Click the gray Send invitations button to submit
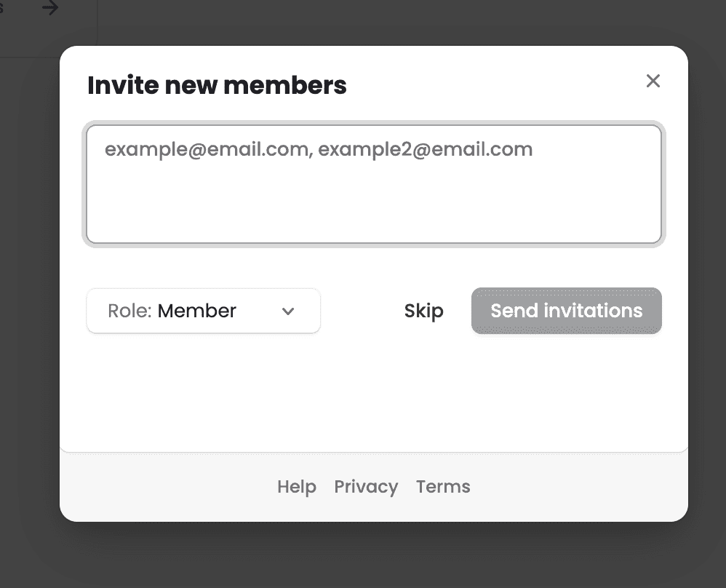This screenshot has height=588, width=726. tap(566, 311)
